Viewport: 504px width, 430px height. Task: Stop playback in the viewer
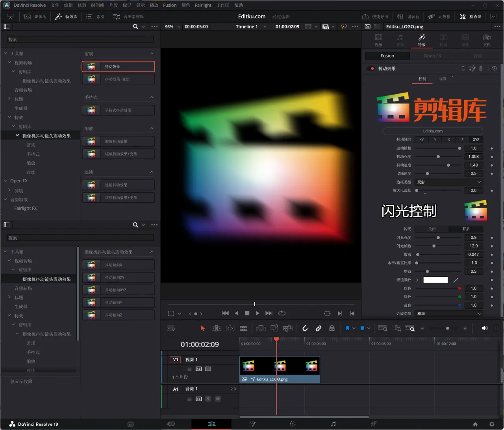tap(247, 313)
